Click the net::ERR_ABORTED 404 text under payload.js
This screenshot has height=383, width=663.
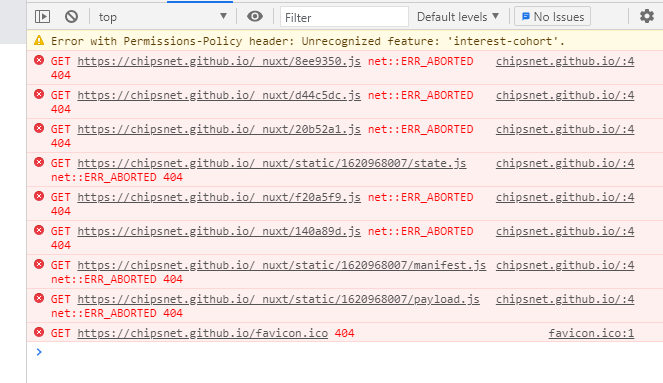point(117,313)
